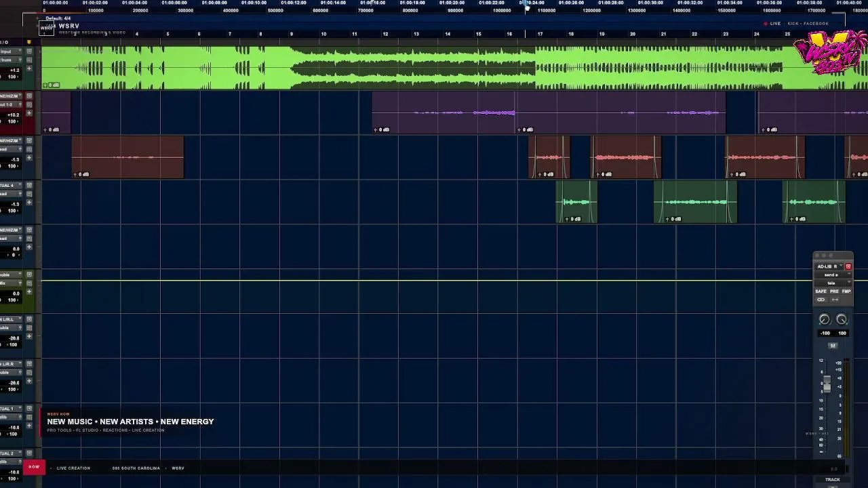Image resolution: width=868 pixels, height=488 pixels.
Task: Click the plus icon on the +10.2 volume track
Action: click(29, 113)
